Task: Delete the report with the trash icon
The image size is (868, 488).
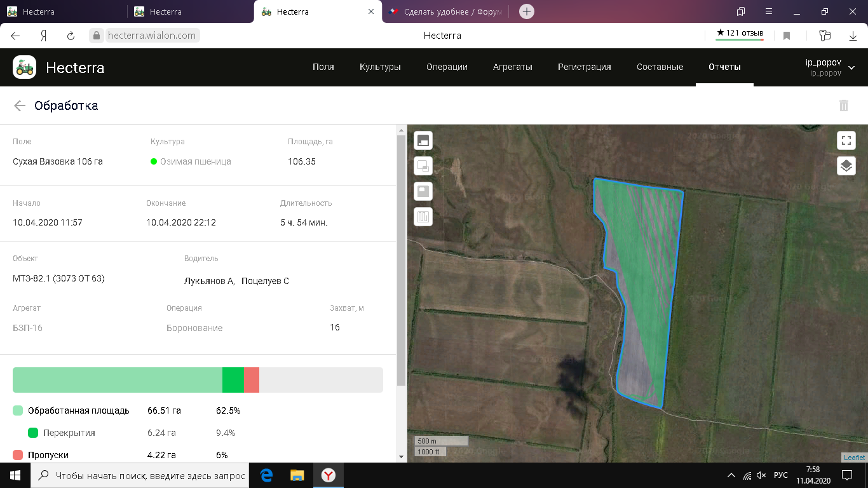Action: point(844,105)
